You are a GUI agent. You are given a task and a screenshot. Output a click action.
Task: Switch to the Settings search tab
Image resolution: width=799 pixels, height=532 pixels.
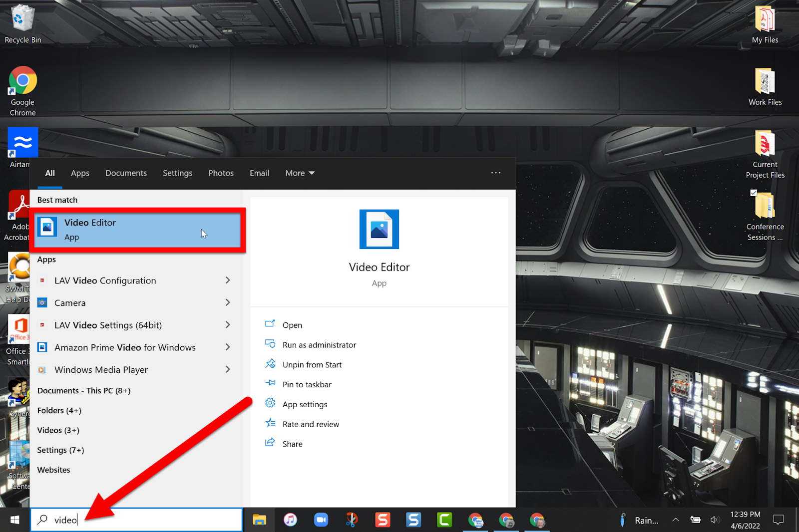click(177, 173)
